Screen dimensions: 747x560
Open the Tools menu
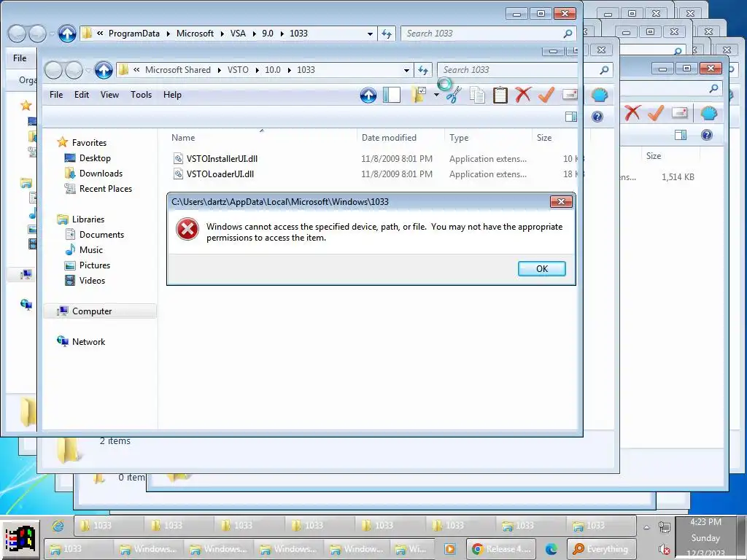click(141, 95)
